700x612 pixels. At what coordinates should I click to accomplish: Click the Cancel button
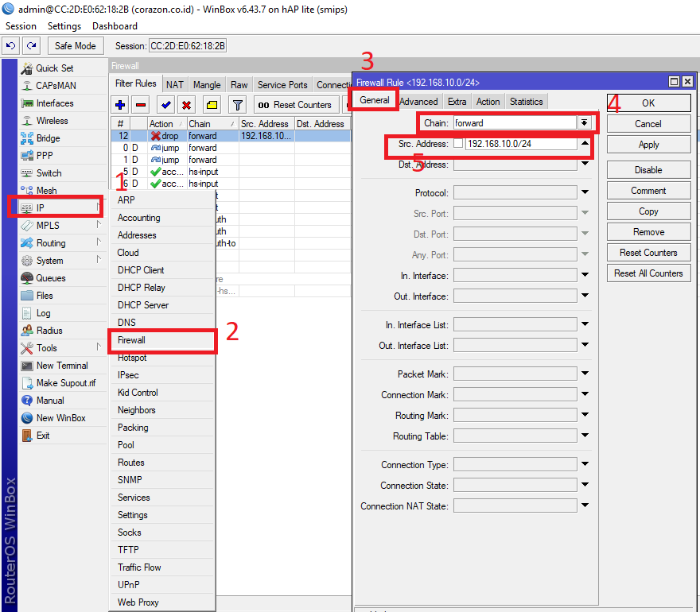coord(648,124)
